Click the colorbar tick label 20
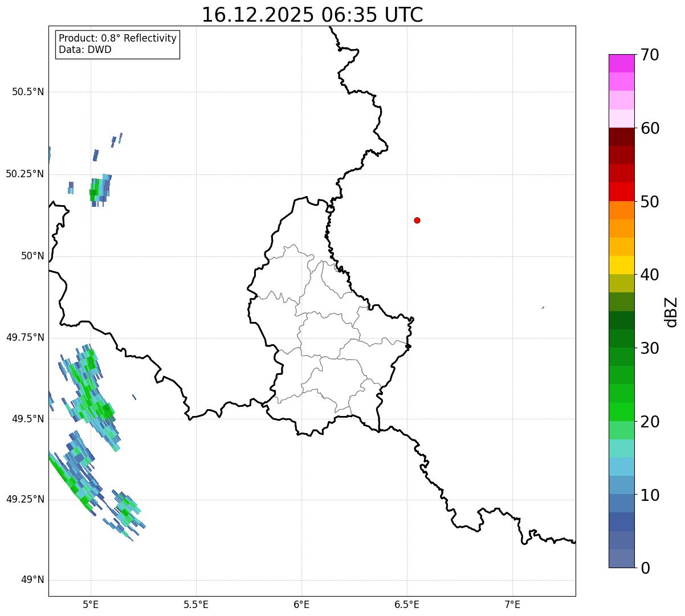This screenshot has width=685, height=616. point(650,422)
